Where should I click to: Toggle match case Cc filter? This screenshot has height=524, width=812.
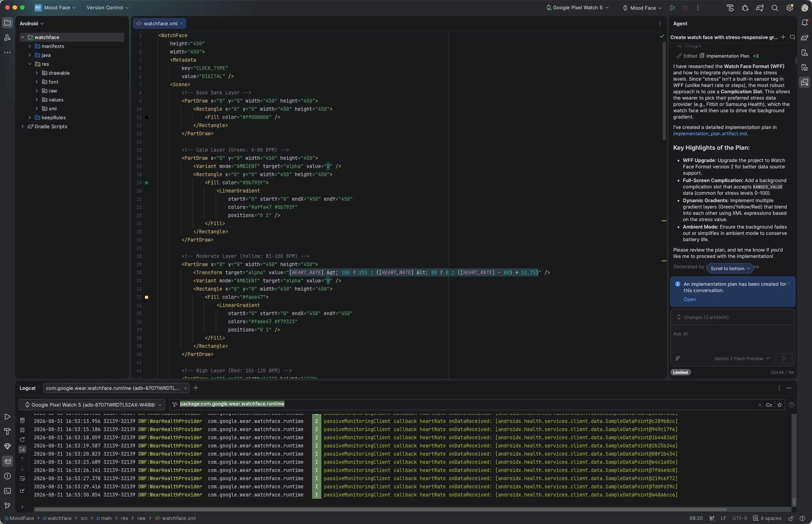(769, 405)
